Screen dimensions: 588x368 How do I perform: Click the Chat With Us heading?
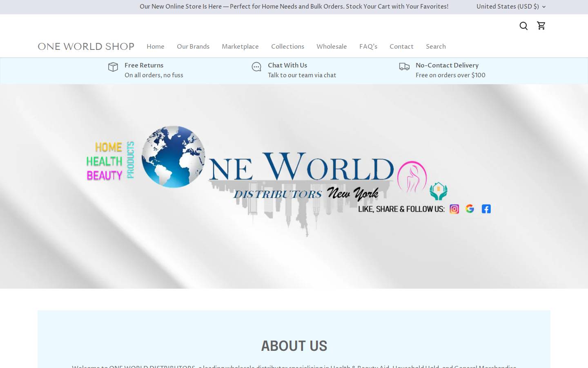(x=287, y=65)
